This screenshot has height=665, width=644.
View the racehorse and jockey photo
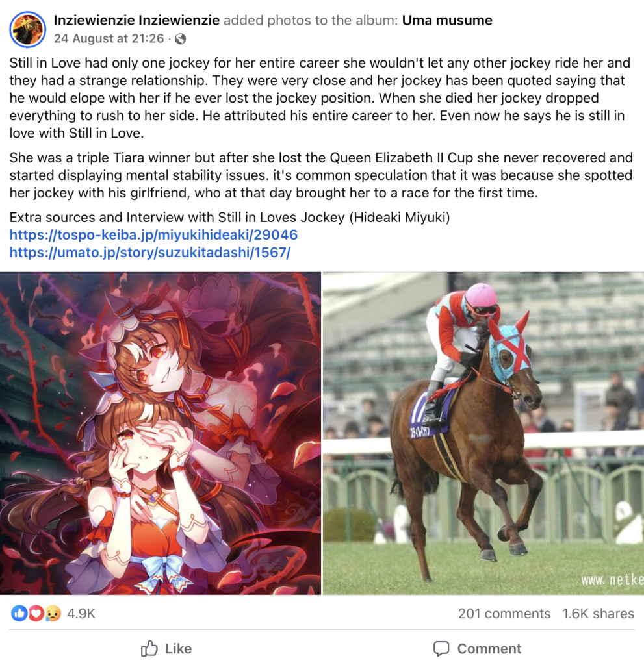[483, 433]
